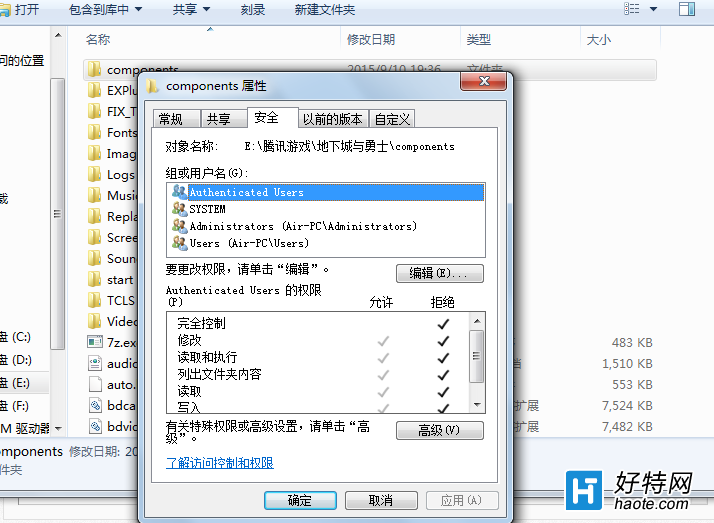Image resolution: width=714 pixels, height=523 pixels.
Task: Click deny checkmark for 完全控制
Action: pos(443,324)
